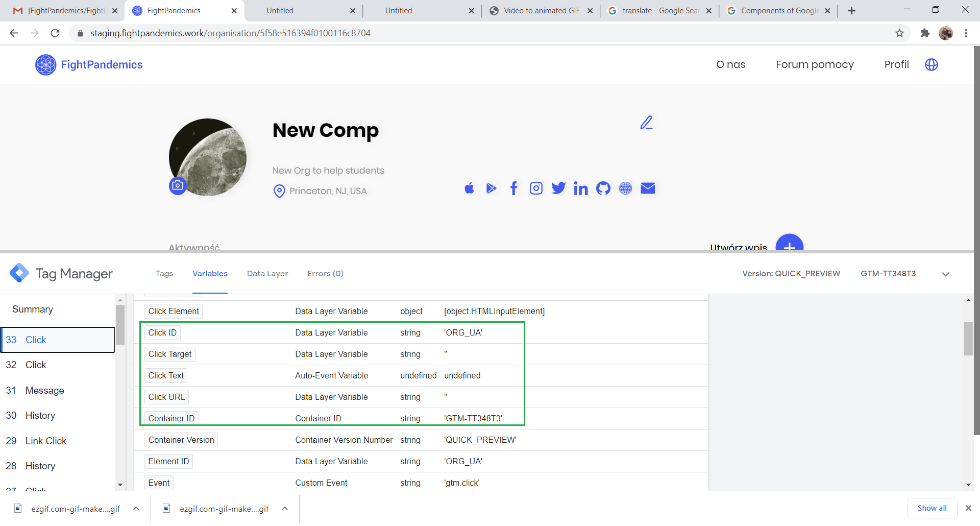The width and height of the screenshot is (980, 526).
Task: Select event 31 Message
Action: pyautogui.click(x=58, y=391)
